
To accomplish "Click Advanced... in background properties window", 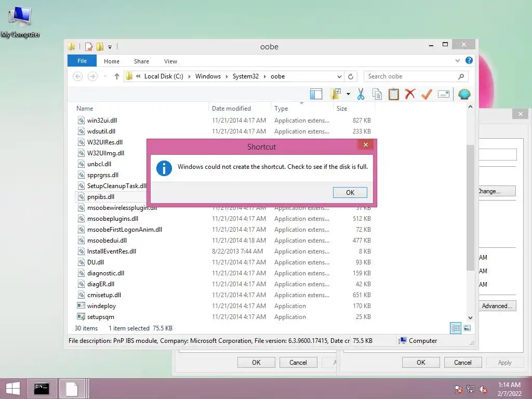I will tap(497, 305).
